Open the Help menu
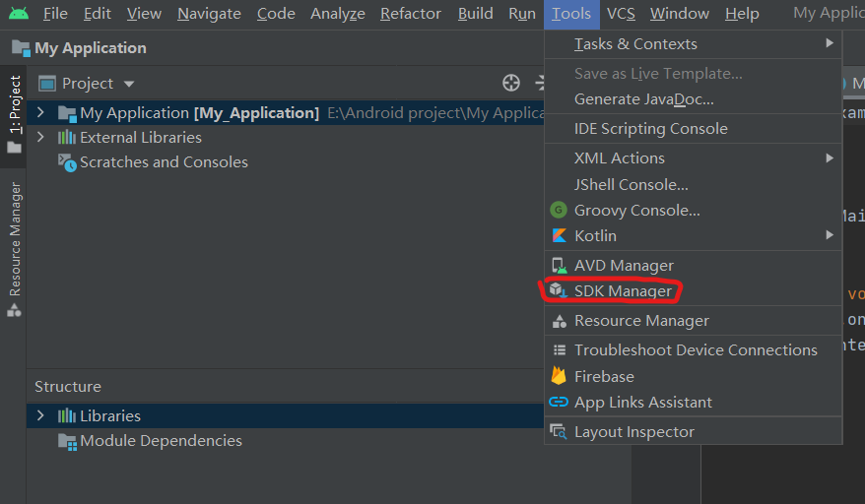This screenshot has width=865, height=504. [742, 13]
